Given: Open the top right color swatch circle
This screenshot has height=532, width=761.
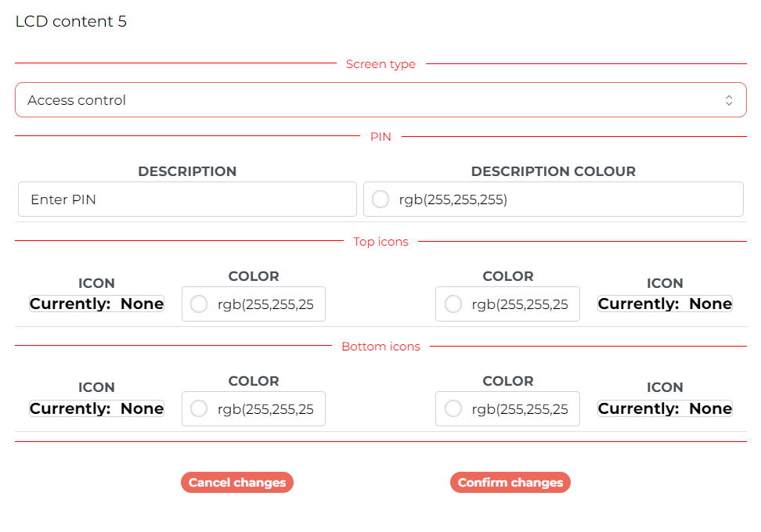Looking at the screenshot, I should (453, 304).
